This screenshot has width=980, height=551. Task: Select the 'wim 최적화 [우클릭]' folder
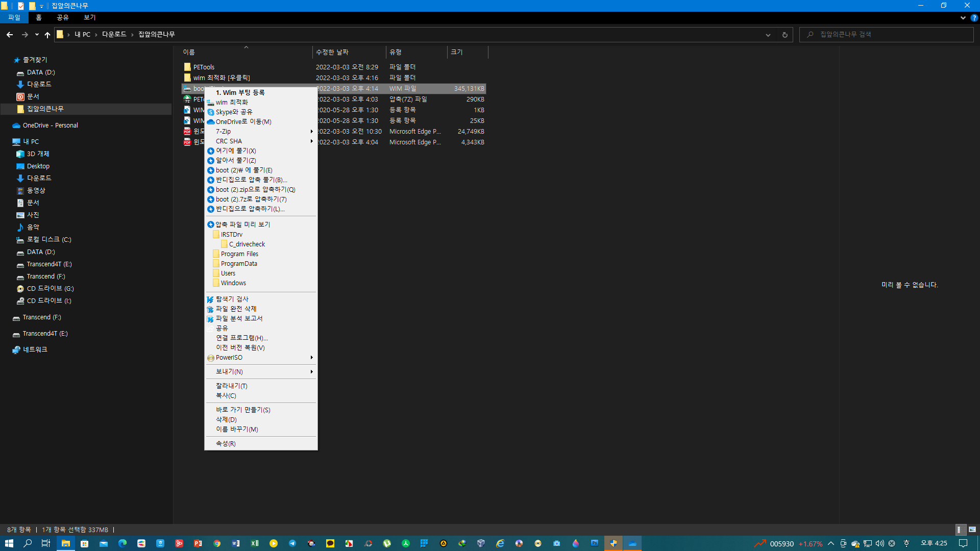tap(334, 78)
